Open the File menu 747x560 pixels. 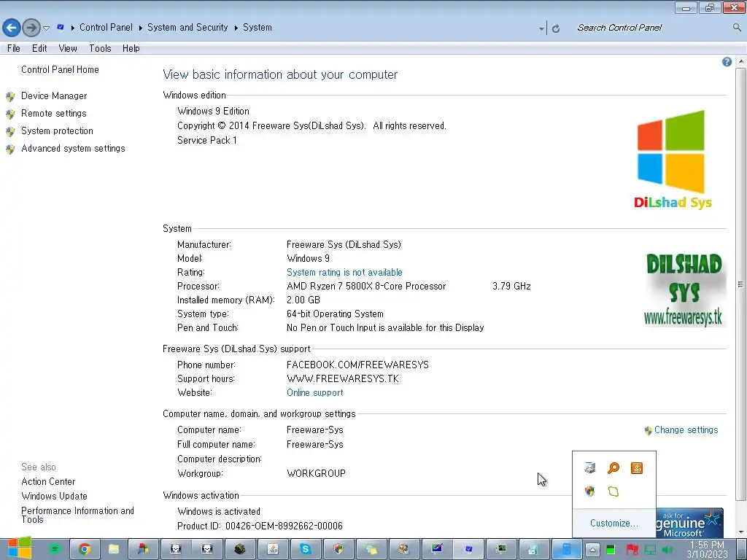click(x=14, y=48)
